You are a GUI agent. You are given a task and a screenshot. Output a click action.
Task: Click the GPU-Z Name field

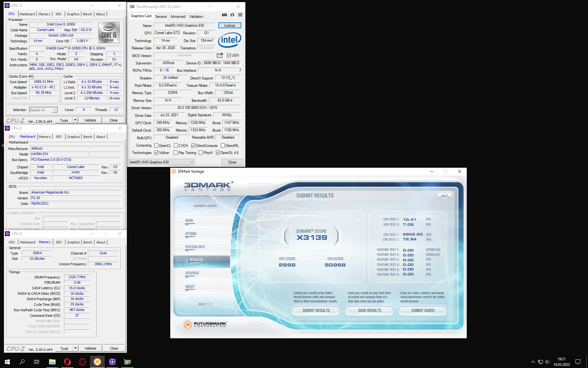[185, 25]
